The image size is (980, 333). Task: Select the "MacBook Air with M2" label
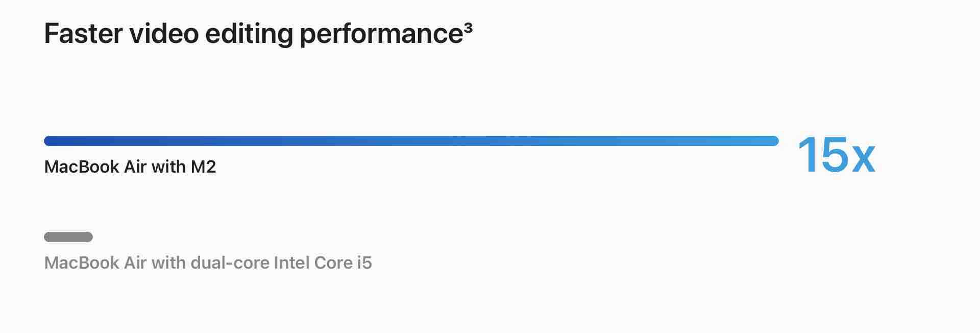130,167
